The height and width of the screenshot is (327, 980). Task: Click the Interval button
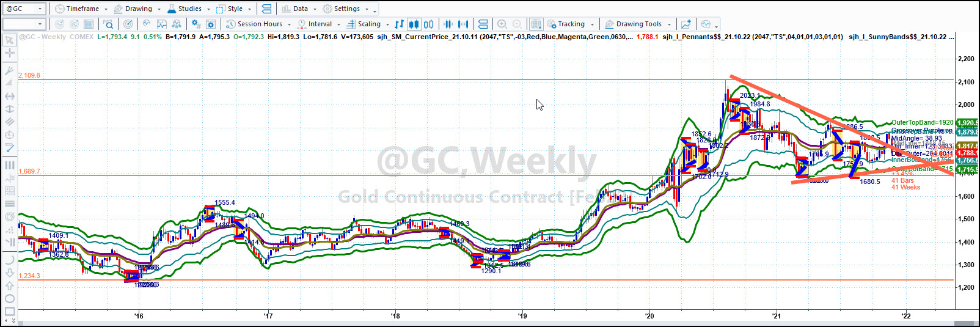(x=315, y=24)
